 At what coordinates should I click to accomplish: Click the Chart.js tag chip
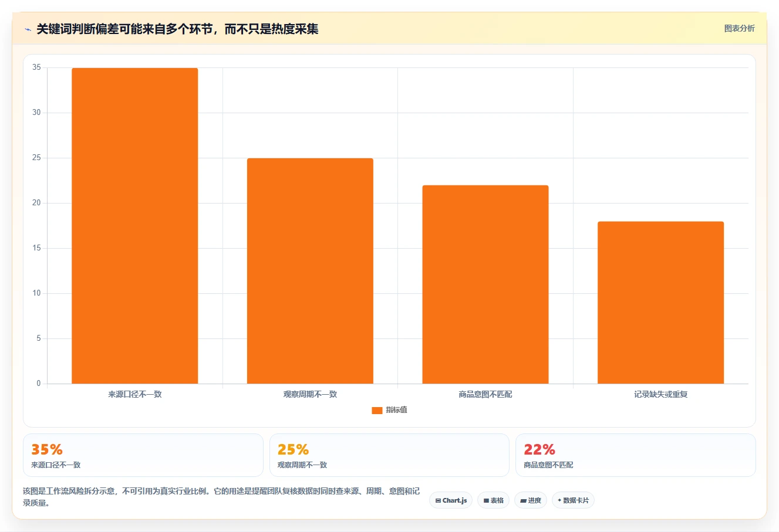[x=451, y=500]
